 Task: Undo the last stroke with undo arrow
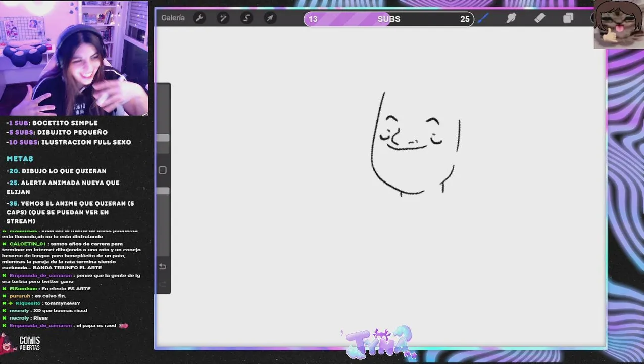point(163,266)
